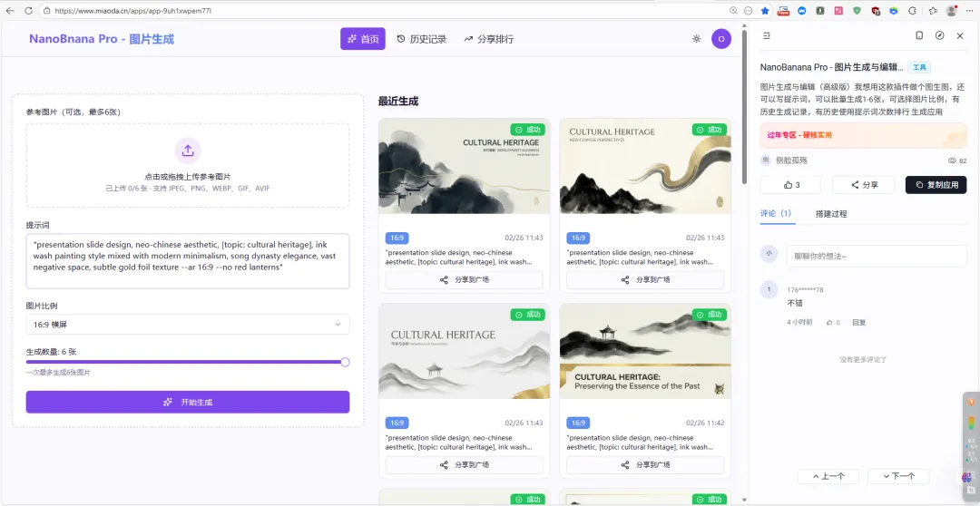The image size is (980, 506).
Task: Open 历史记录 history tab
Action: (422, 39)
